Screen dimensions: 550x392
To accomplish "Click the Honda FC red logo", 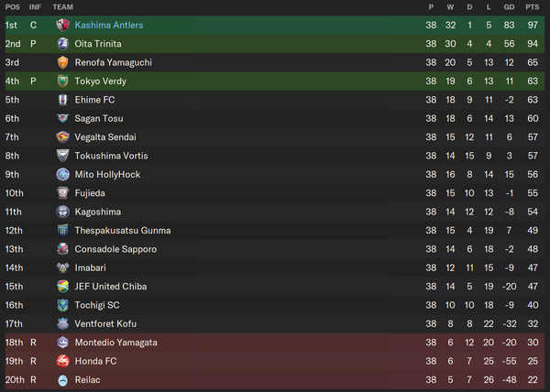I will point(62,361).
